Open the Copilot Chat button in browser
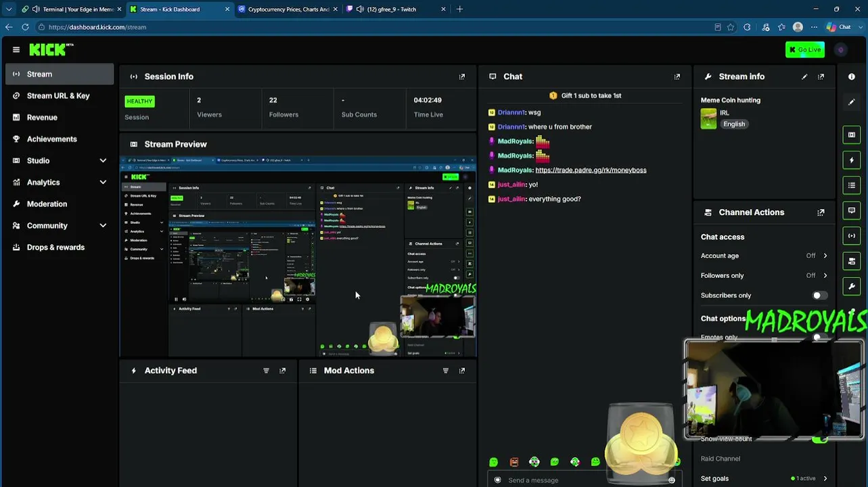This screenshot has height=487, width=868. (x=840, y=27)
